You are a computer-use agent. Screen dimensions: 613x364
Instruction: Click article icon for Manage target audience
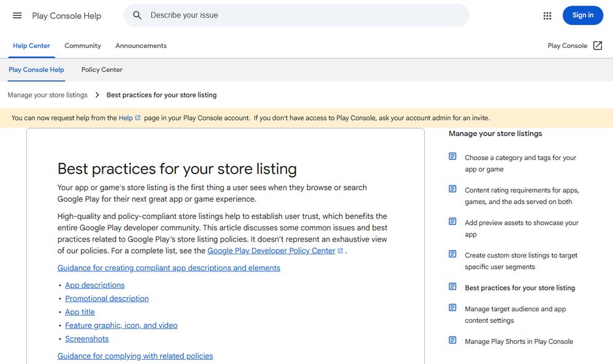coord(452,308)
